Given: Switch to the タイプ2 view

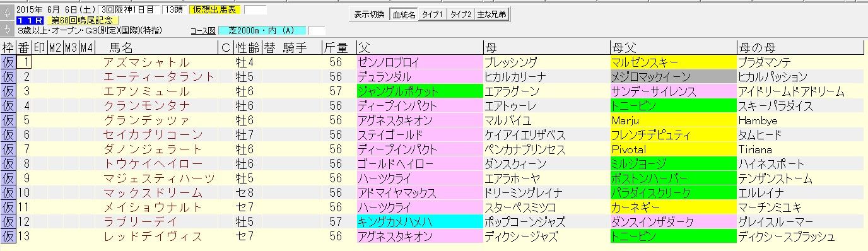Looking at the screenshot, I should coord(460,15).
